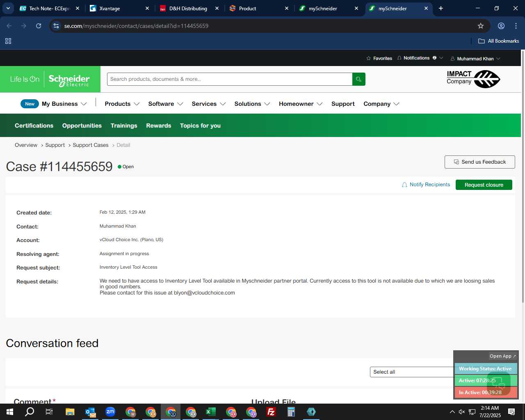
Task: Open the Windows Start menu
Action: tap(10, 412)
